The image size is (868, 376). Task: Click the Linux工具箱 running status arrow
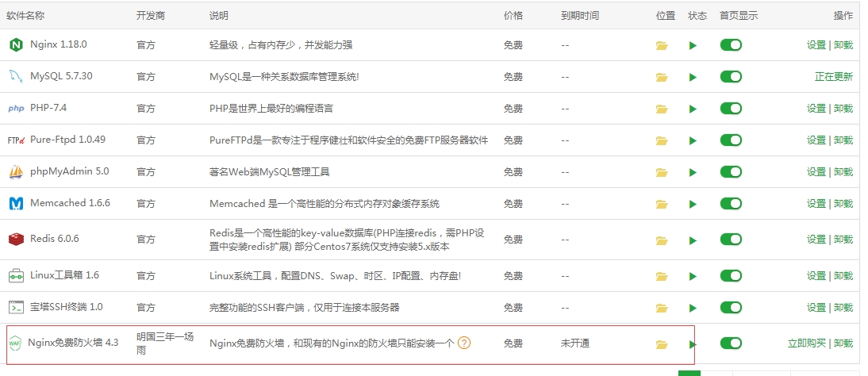click(693, 276)
